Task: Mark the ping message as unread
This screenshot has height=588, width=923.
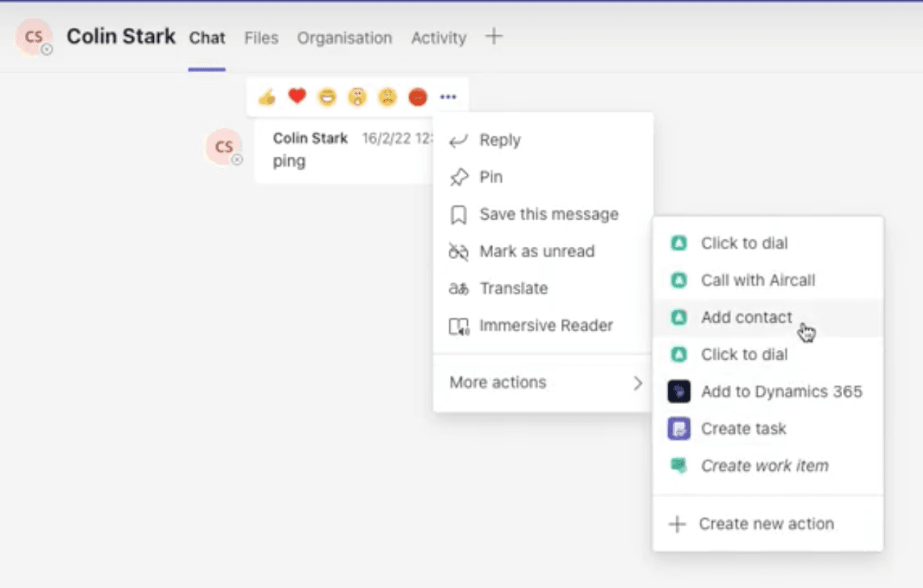Action: (536, 251)
